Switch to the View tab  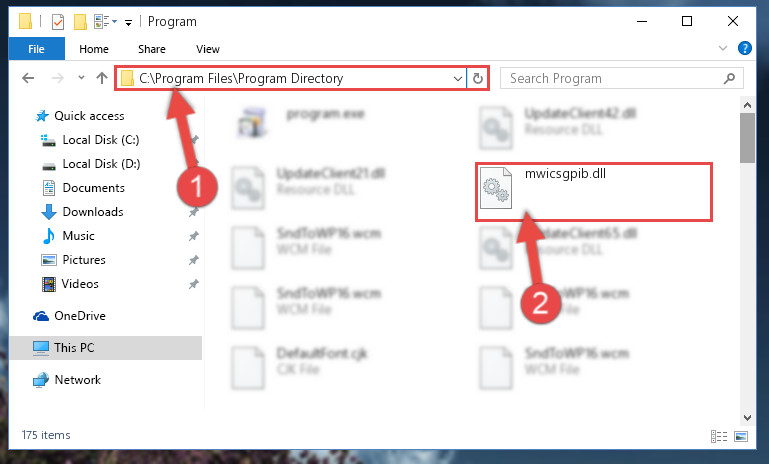[x=208, y=49]
